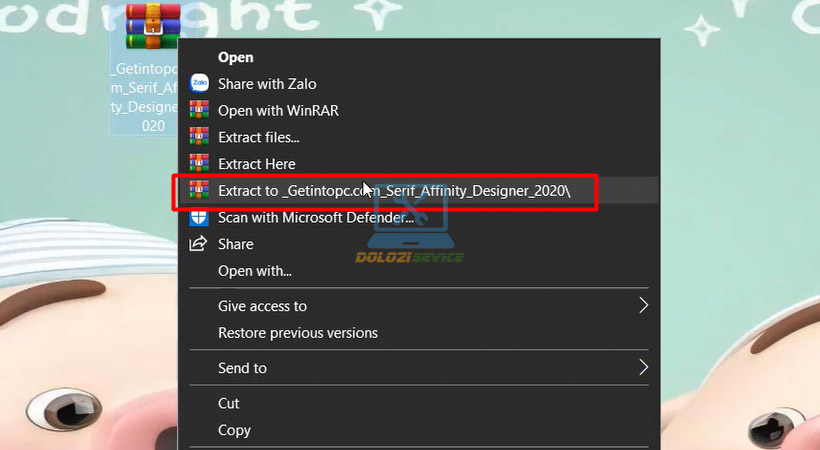Screen dimensions: 820x450
Task: Click the Zalo icon in the context menu
Action: (198, 84)
